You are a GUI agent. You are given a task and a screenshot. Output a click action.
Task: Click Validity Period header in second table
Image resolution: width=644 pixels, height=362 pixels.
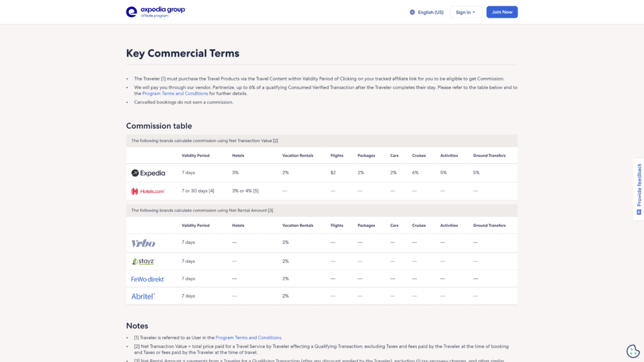tap(196, 226)
